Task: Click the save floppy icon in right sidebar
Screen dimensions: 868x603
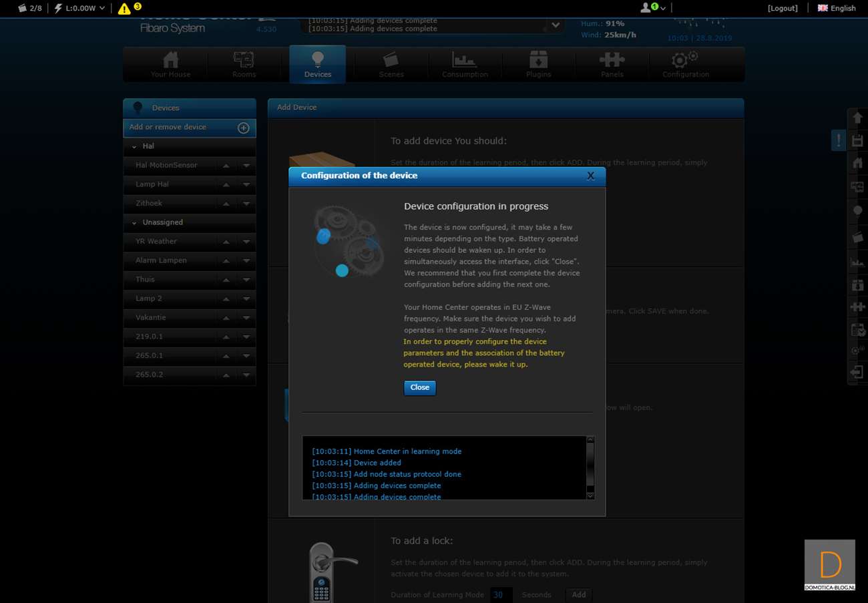Action: click(858, 141)
